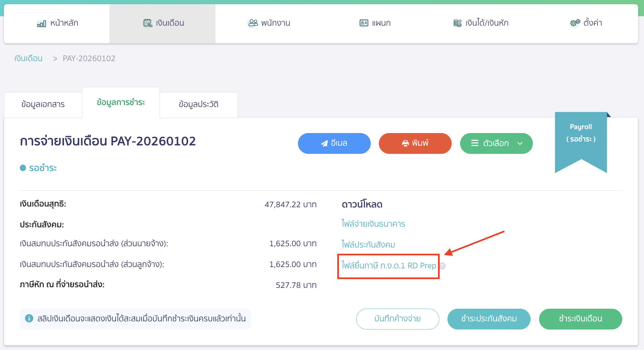The image size is (644, 350).
Task: Click the payroll calendar icon
Action: coord(148,23)
